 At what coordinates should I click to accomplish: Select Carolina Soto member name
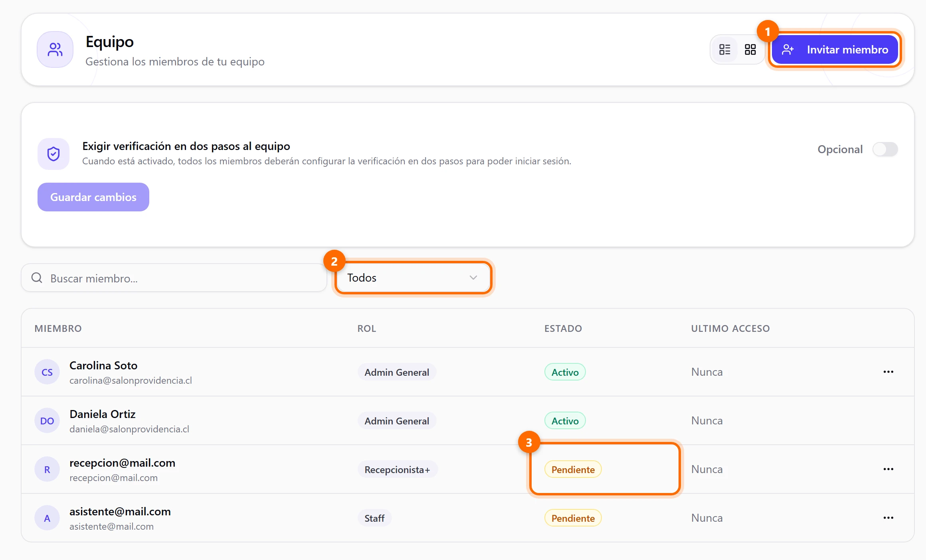pos(103,365)
